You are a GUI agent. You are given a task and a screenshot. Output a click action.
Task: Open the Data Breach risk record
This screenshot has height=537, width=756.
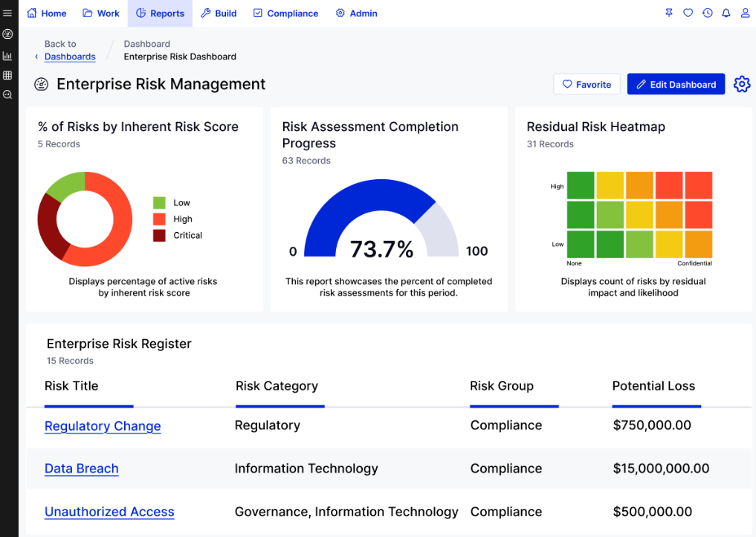pos(81,469)
